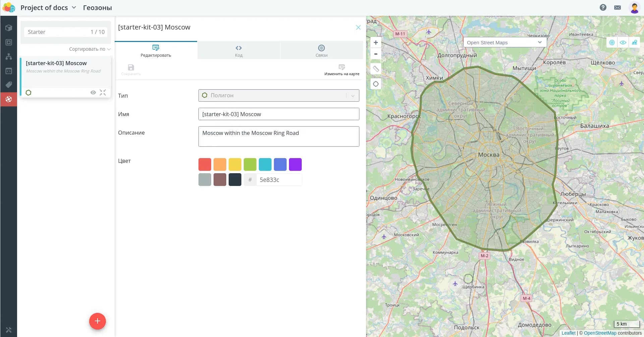
Task: Click the tag icon in sidebar
Action: coord(9,85)
